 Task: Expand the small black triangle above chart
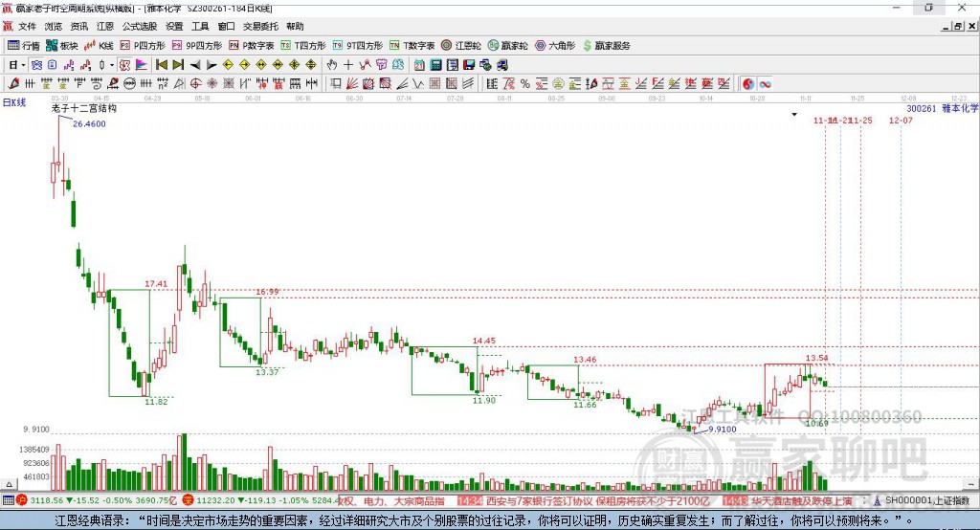(794, 114)
